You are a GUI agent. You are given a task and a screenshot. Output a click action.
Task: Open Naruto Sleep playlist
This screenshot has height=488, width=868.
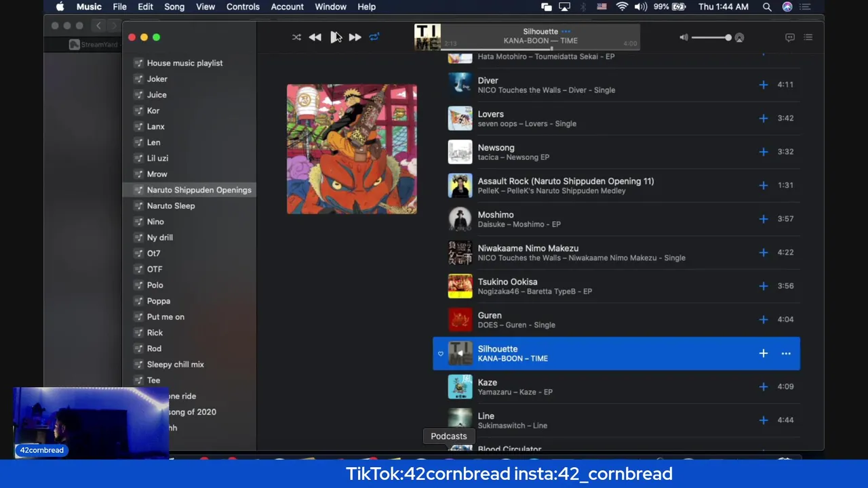click(190, 205)
